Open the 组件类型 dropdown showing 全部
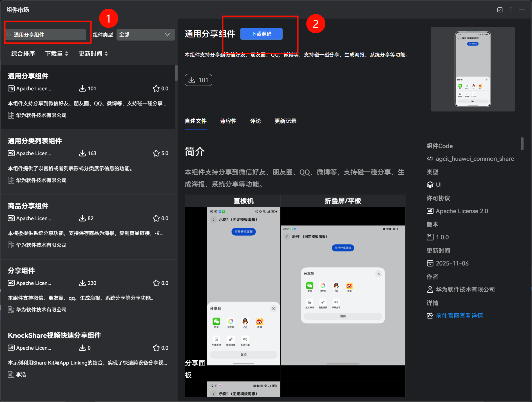 (x=145, y=35)
